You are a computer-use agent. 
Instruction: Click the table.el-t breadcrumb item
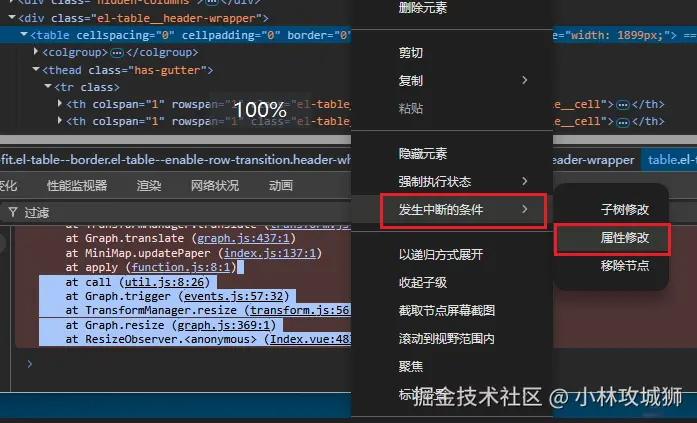pyautogui.click(x=671, y=160)
